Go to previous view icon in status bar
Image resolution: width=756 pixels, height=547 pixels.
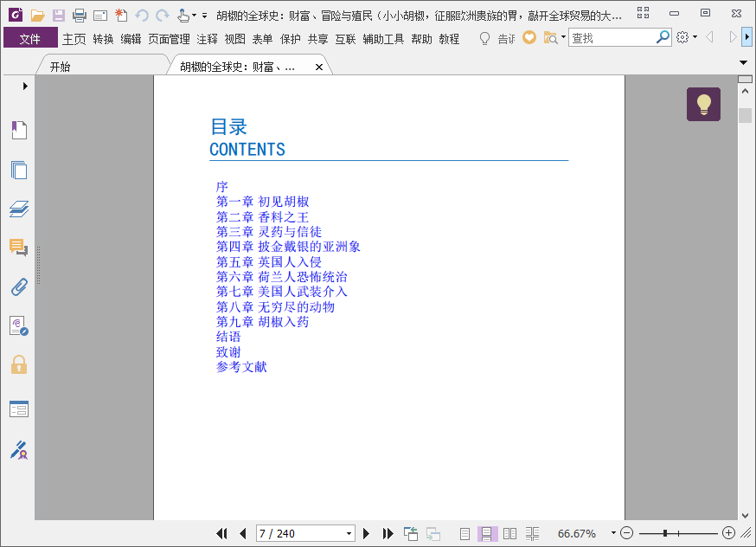[x=411, y=533]
